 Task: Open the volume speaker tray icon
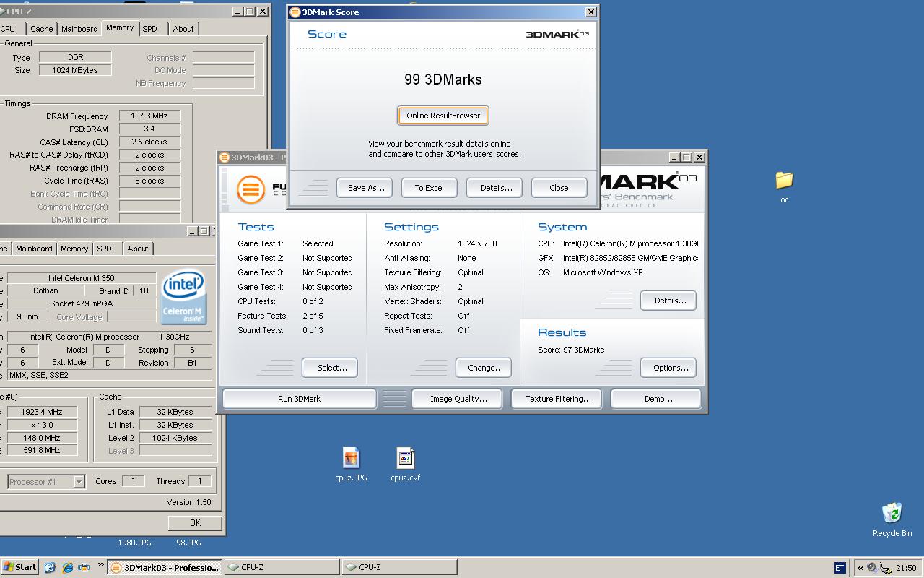pos(872,568)
